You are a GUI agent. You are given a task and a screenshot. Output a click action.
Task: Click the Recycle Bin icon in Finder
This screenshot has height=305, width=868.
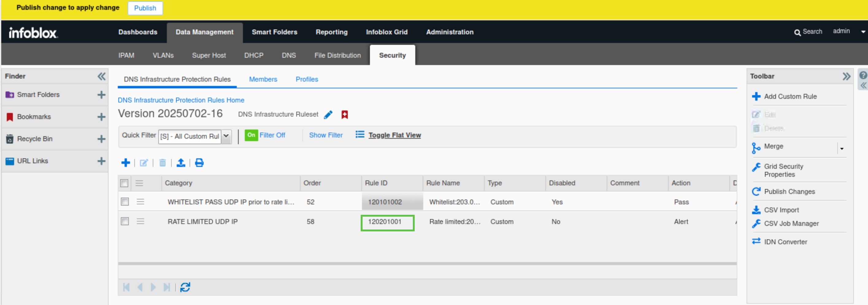(x=10, y=139)
